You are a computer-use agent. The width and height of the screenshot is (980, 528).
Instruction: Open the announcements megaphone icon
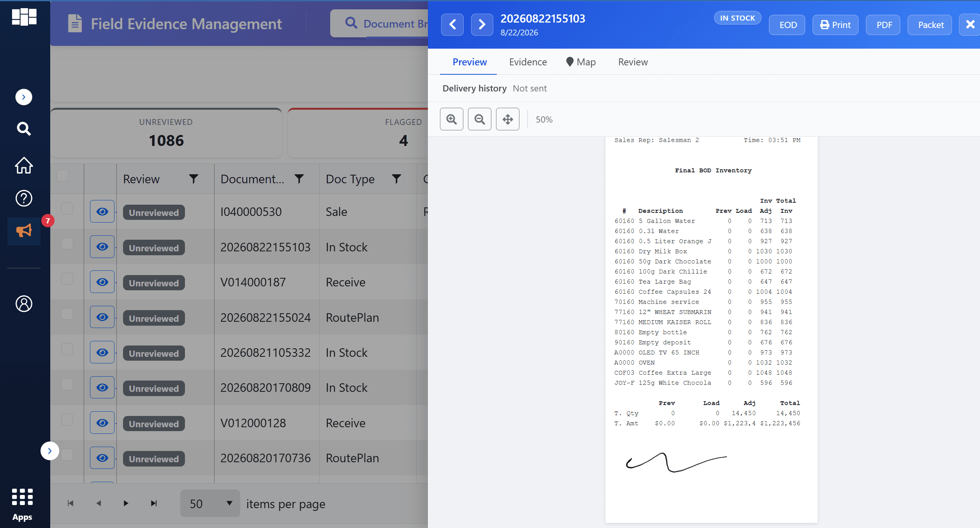[x=24, y=231]
